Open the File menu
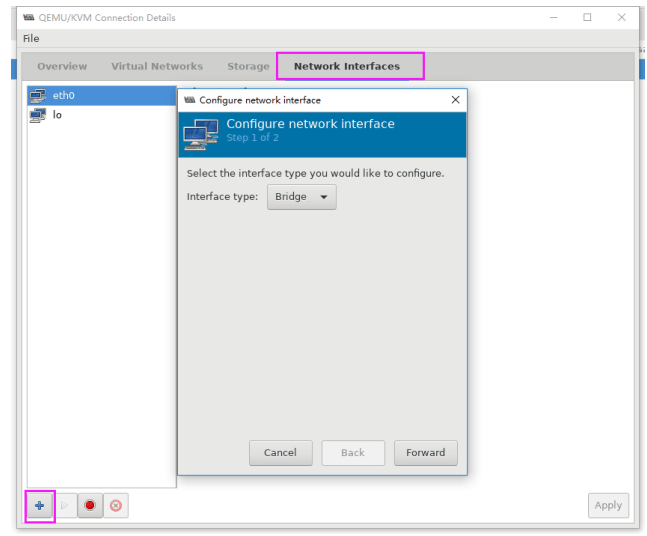 point(31,38)
